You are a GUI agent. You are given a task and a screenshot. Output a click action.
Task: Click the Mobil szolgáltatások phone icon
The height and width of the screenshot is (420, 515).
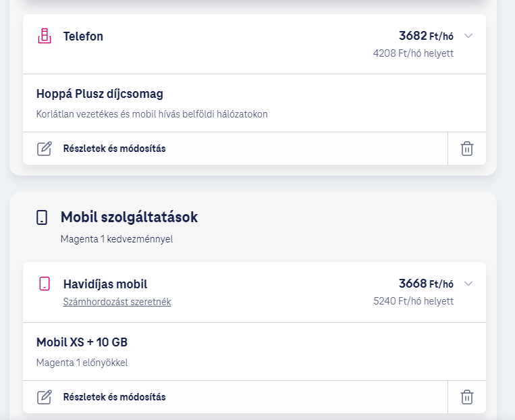pos(42,217)
